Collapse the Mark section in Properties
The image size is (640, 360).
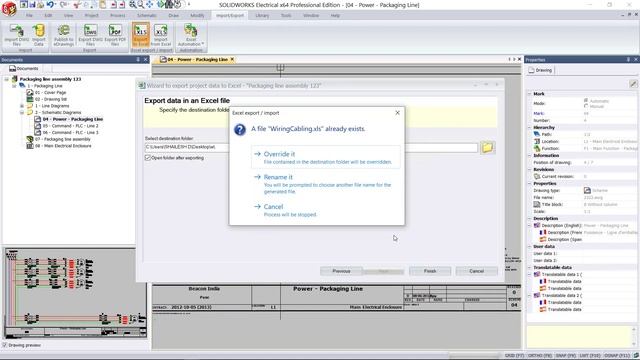[x=530, y=94]
